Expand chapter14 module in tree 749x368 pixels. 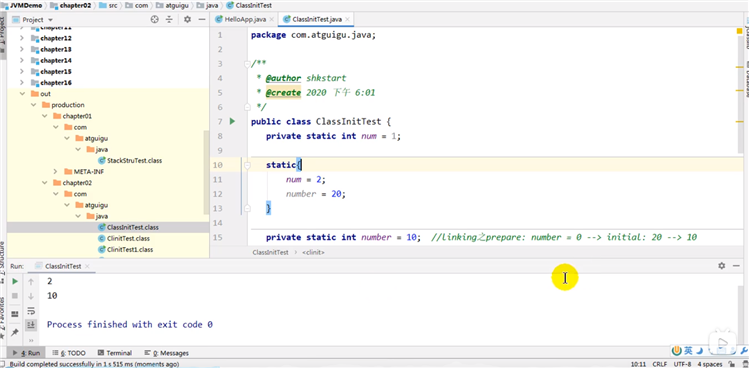click(x=21, y=60)
